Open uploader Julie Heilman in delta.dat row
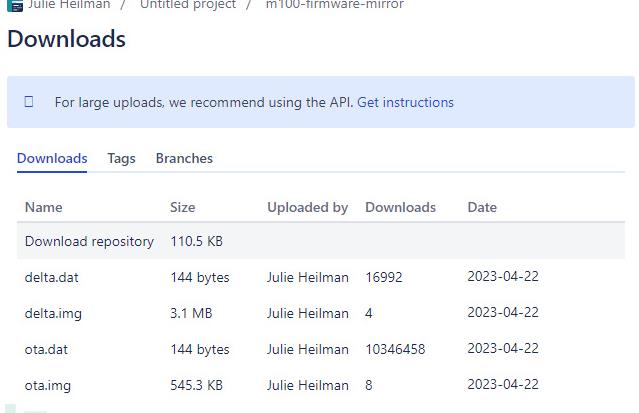This screenshot has width=639, height=413. click(x=307, y=277)
